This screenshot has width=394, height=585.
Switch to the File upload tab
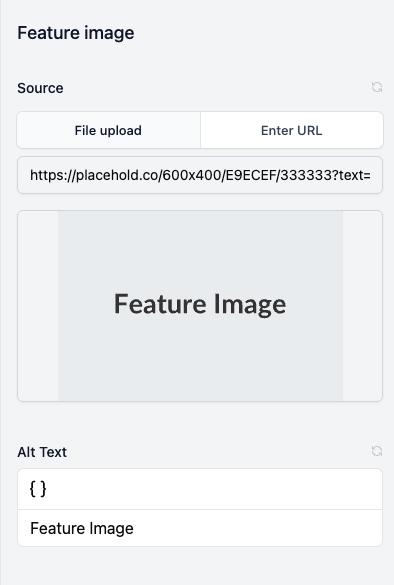(108, 130)
